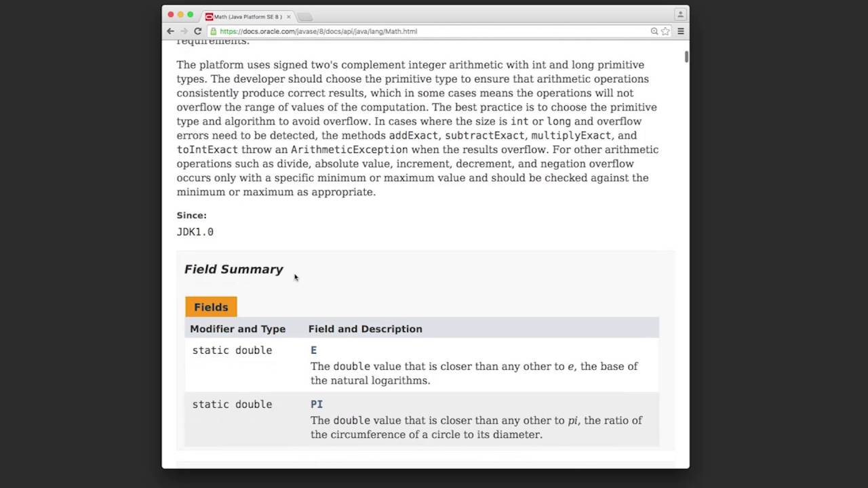
Task: Close the Math (Java Platform SE 8) tab
Action: pos(289,16)
